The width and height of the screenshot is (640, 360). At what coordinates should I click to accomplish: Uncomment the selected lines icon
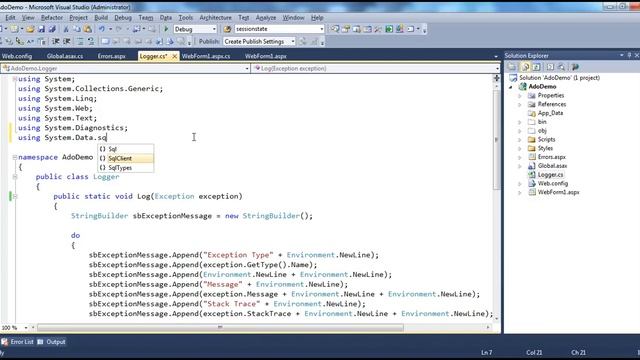[91, 41]
